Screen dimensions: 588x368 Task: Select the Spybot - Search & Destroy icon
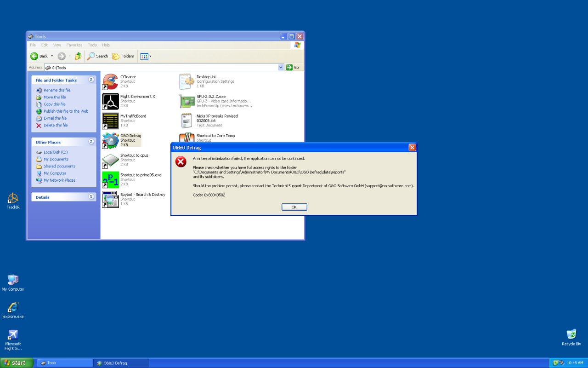click(x=110, y=199)
